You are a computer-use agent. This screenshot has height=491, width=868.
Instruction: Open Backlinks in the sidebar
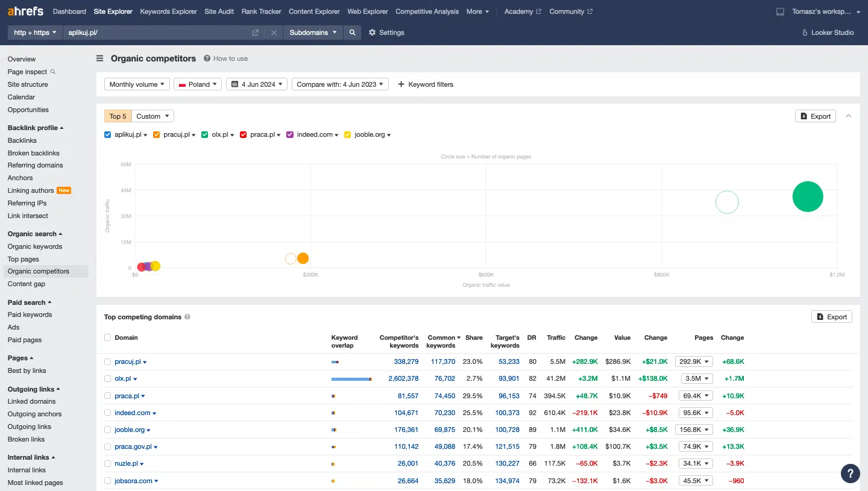pos(22,140)
